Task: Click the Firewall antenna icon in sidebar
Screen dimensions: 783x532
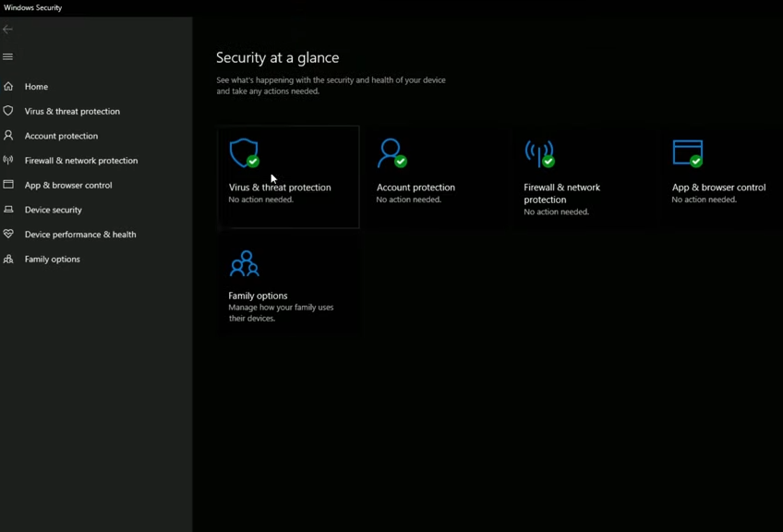Action: (8, 161)
